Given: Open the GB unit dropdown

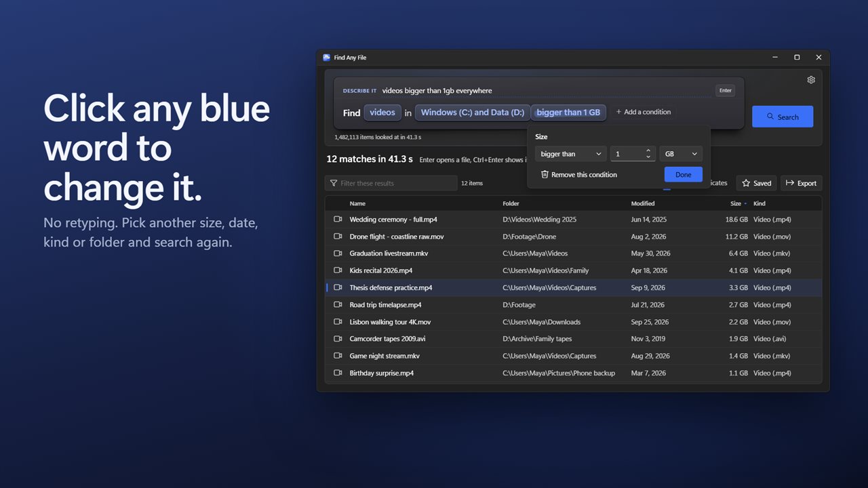Looking at the screenshot, I should coord(681,154).
